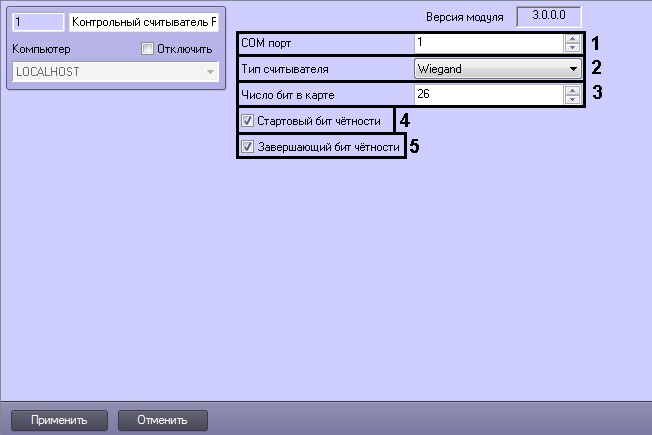Decrement Число бит в карте spinner
This screenshot has width=652, height=435.
coord(572,100)
